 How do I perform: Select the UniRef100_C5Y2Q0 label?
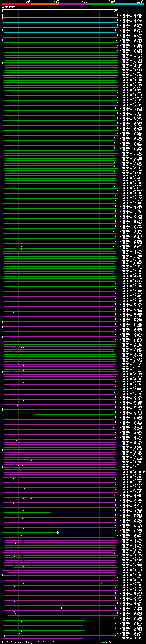click(x=131, y=37)
